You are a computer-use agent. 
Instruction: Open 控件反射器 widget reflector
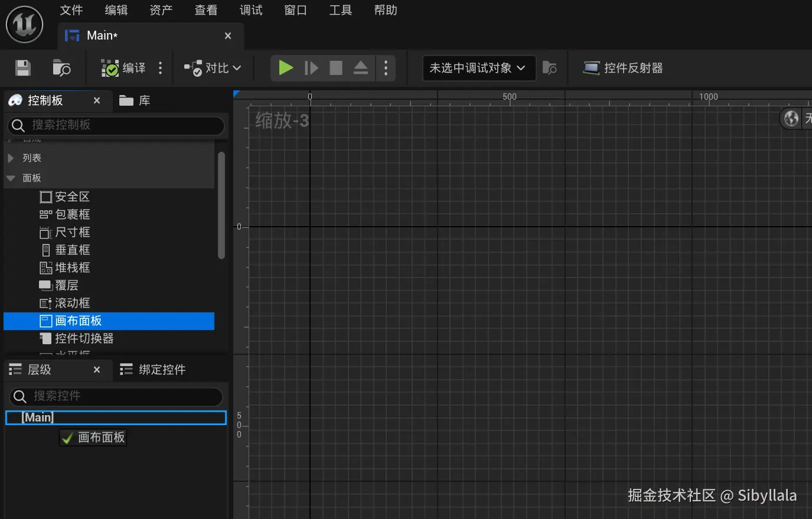coord(623,68)
